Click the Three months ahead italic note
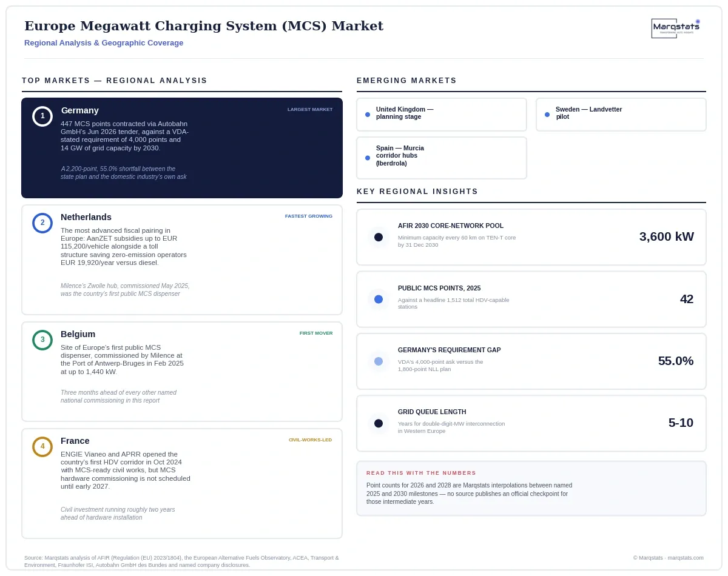The image size is (728, 576). 119,397
